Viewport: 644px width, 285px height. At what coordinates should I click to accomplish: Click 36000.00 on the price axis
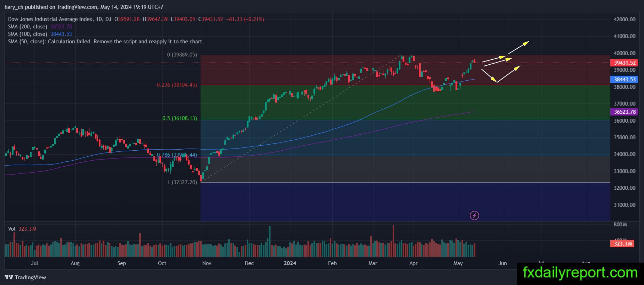624,120
